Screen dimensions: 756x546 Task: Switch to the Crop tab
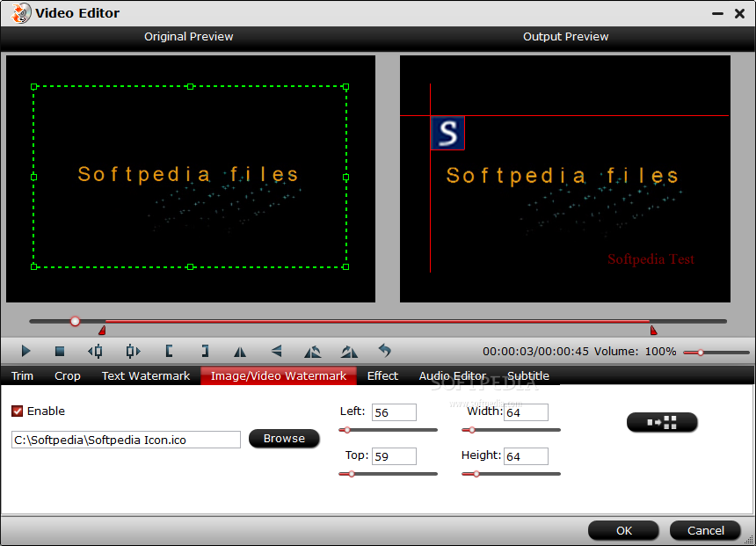tap(68, 375)
